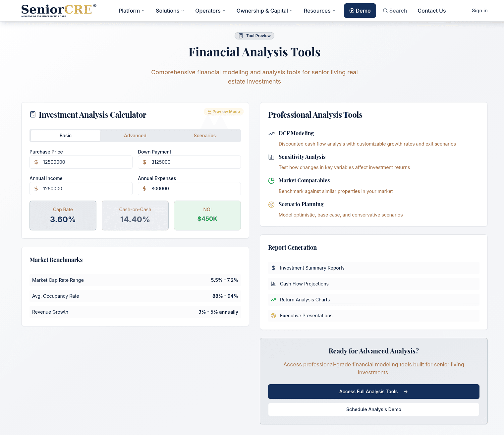Expand Ownership & Capital menu
The image size is (504, 435).
coord(264,11)
